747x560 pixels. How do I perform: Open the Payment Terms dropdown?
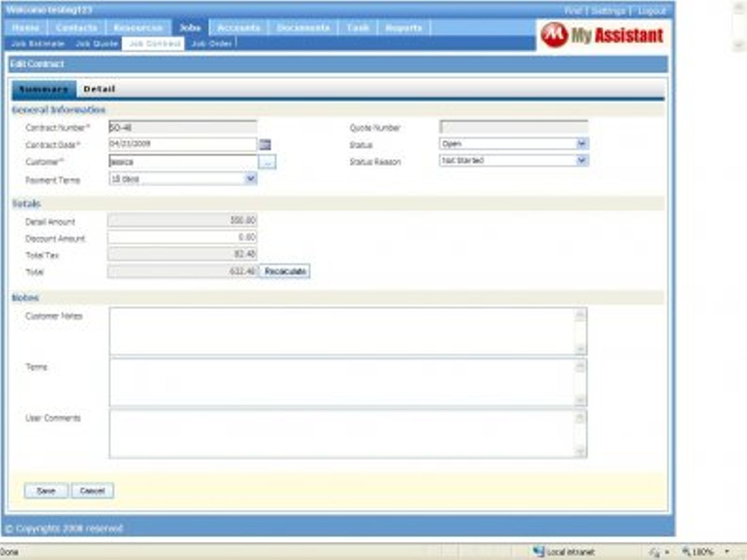click(x=251, y=178)
